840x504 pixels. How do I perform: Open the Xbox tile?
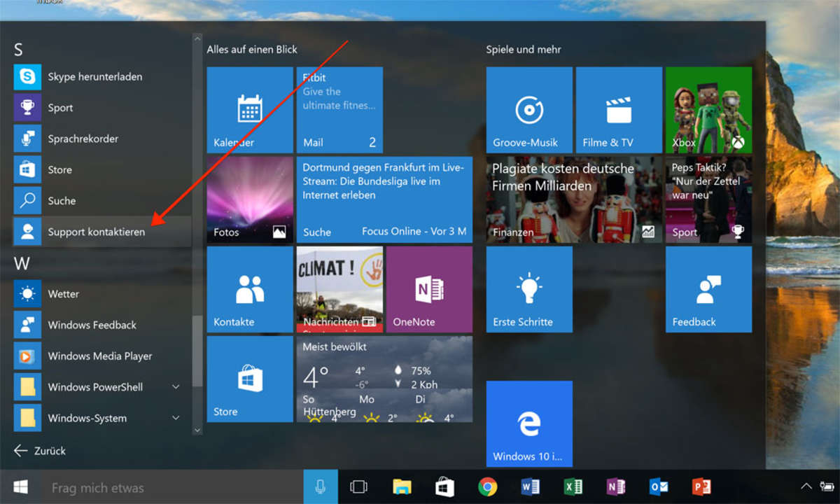pos(708,110)
